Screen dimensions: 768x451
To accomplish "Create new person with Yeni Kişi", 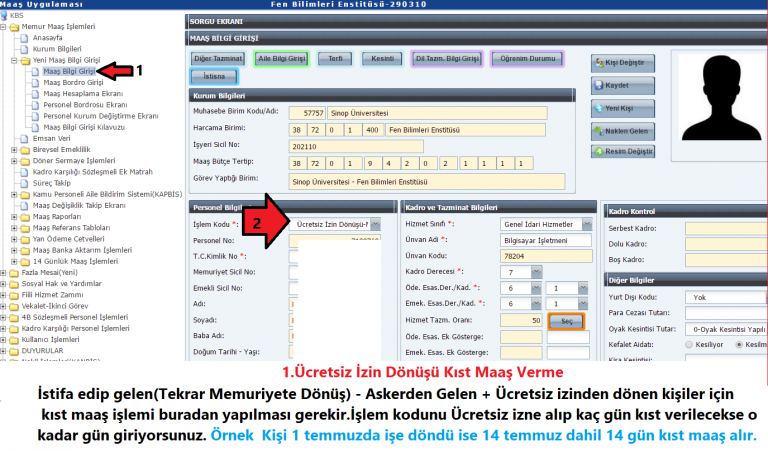I will (623, 108).
